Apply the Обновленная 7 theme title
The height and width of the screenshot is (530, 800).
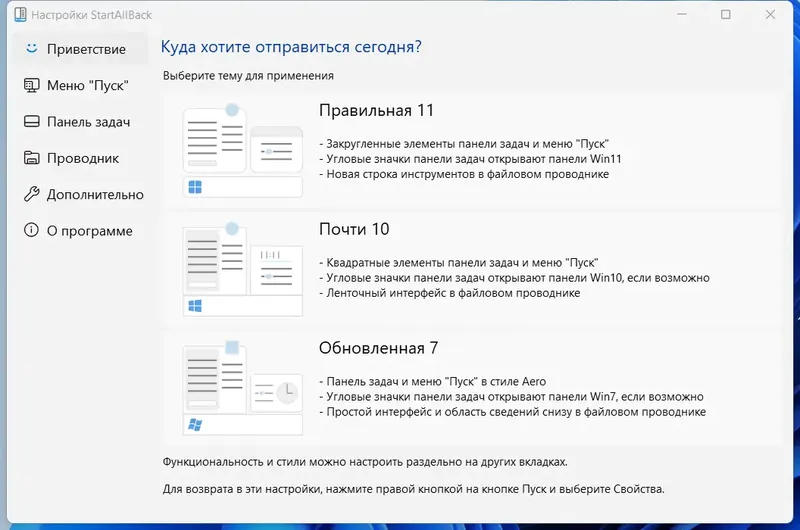[x=379, y=348]
